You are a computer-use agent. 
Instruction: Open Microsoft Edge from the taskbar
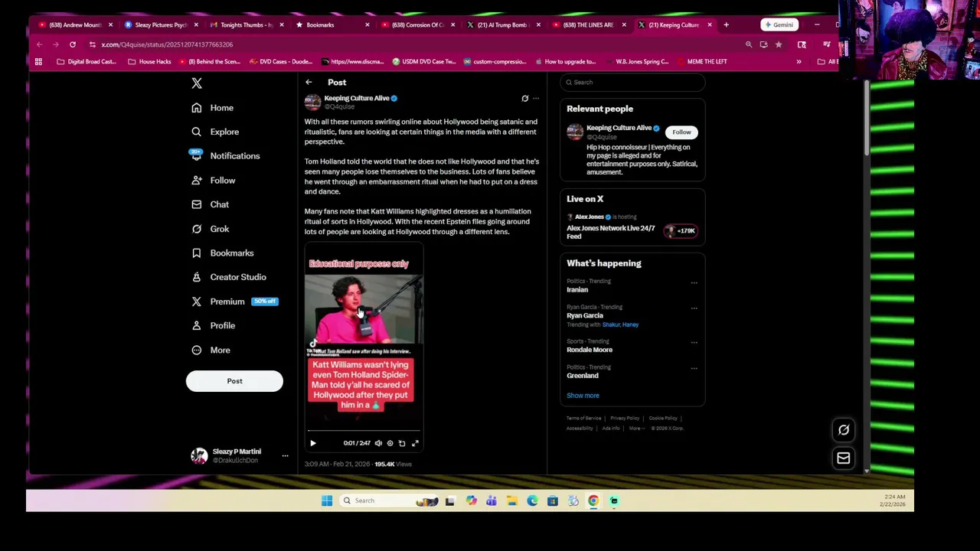tap(533, 501)
